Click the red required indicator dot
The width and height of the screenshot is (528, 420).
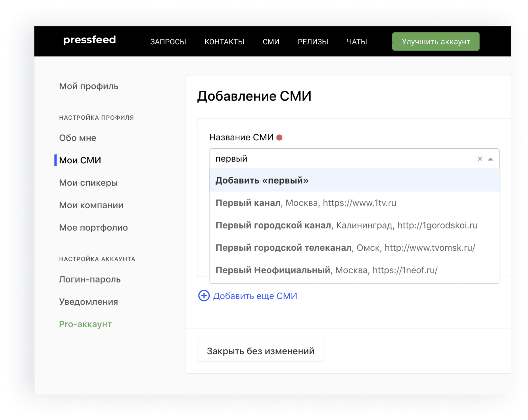279,138
